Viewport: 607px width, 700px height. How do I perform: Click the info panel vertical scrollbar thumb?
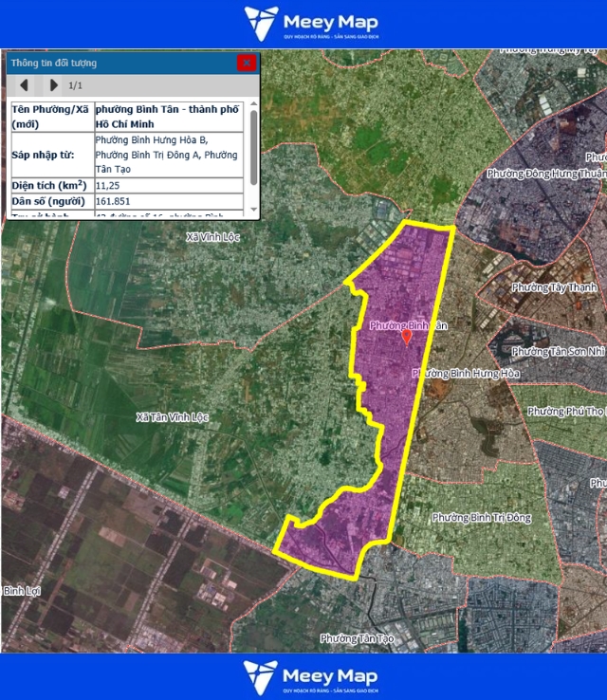(x=253, y=147)
